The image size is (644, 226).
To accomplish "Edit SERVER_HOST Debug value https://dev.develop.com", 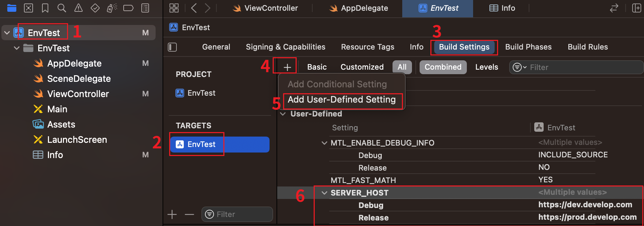I will [x=585, y=205].
